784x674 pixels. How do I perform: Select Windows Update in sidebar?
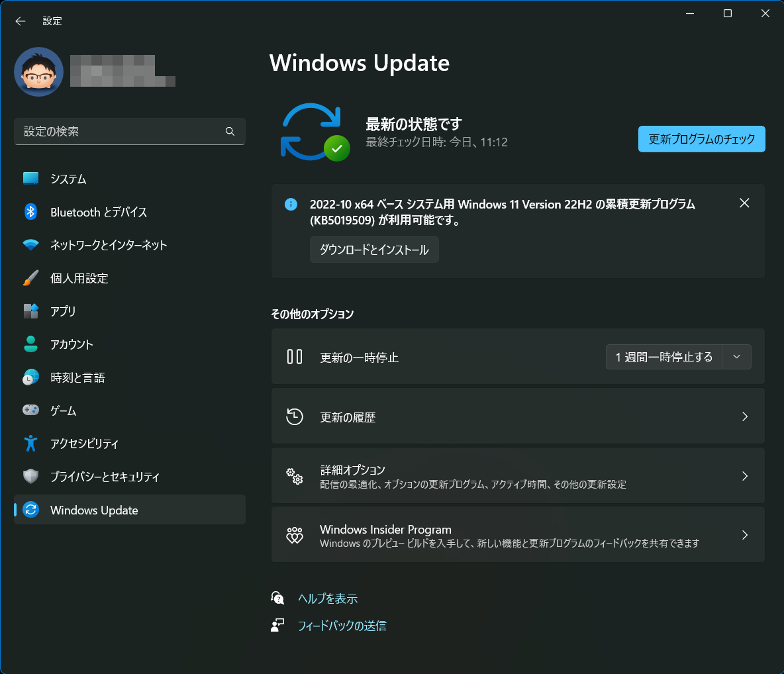click(x=130, y=510)
